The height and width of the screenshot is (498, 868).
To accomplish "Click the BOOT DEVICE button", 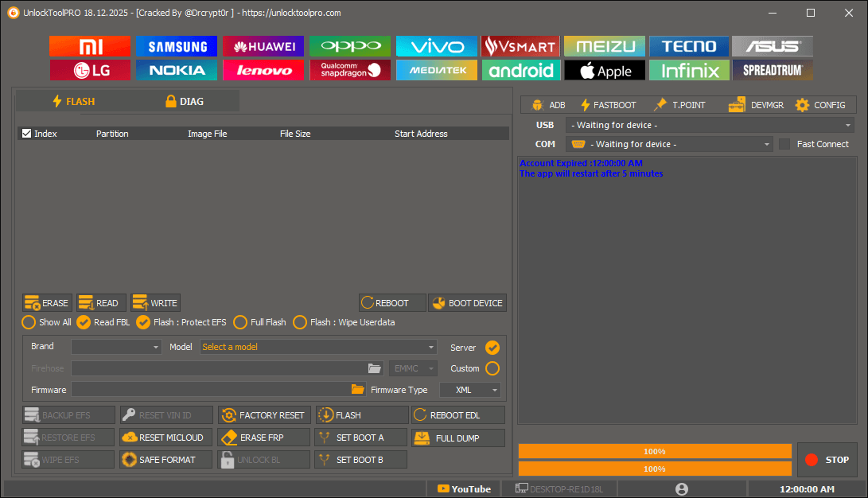I will [467, 303].
